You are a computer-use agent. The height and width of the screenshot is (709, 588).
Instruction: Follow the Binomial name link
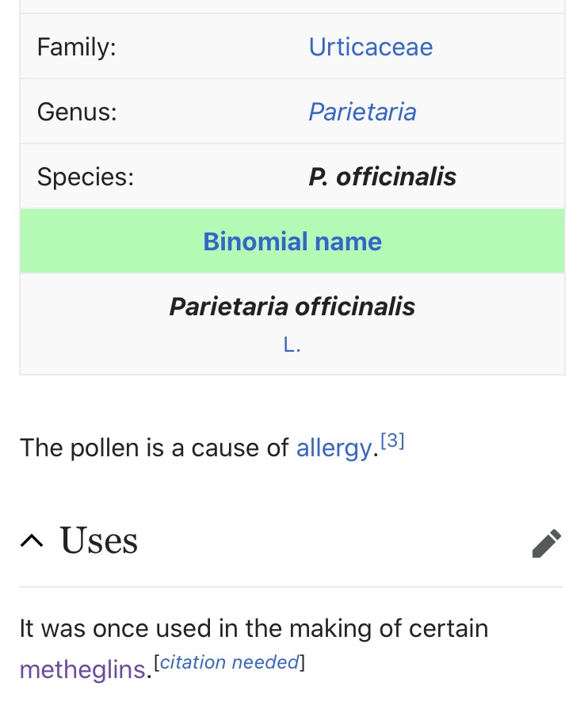tap(292, 242)
